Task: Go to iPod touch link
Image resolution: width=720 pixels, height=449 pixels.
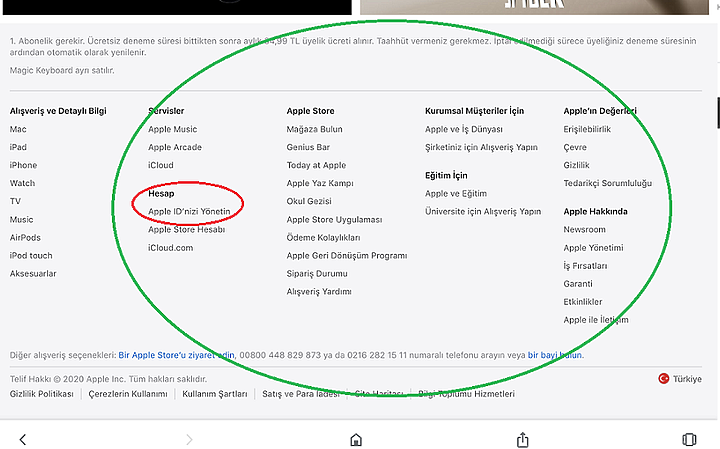Action: click(31, 255)
